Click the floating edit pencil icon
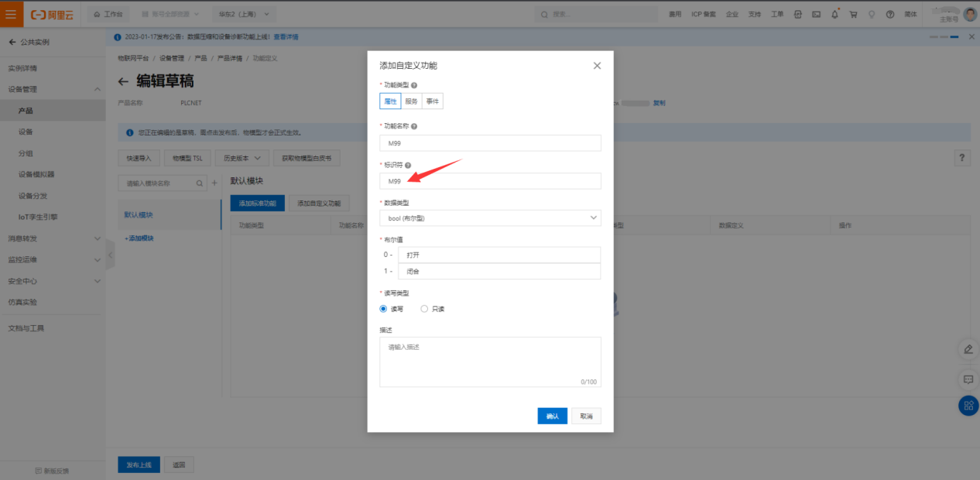980x480 pixels. click(968, 349)
